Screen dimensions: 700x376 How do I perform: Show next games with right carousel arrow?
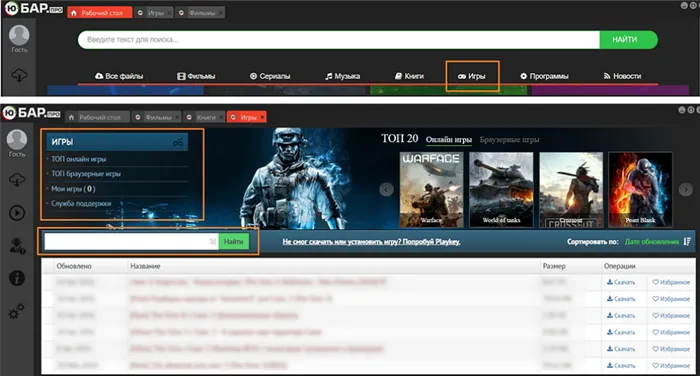tap(686, 189)
